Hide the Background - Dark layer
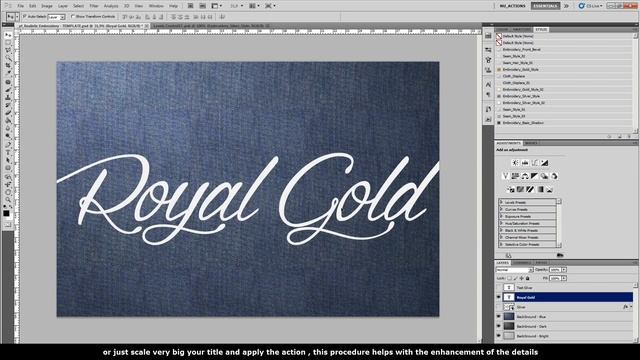This screenshot has width=640, height=360. click(499, 326)
